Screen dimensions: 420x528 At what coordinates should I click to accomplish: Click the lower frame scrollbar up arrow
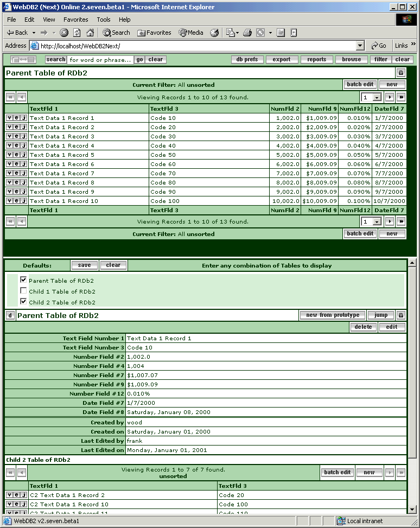click(x=412, y=263)
